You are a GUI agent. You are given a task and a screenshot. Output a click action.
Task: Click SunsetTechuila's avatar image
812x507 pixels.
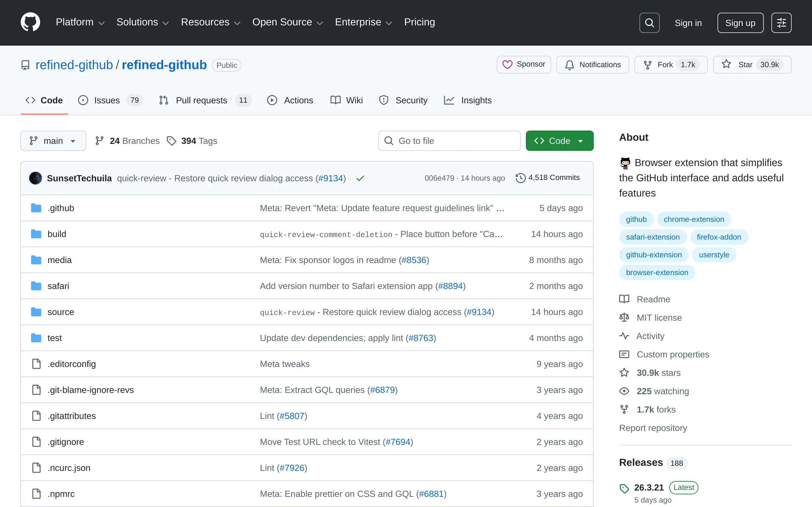pos(36,178)
